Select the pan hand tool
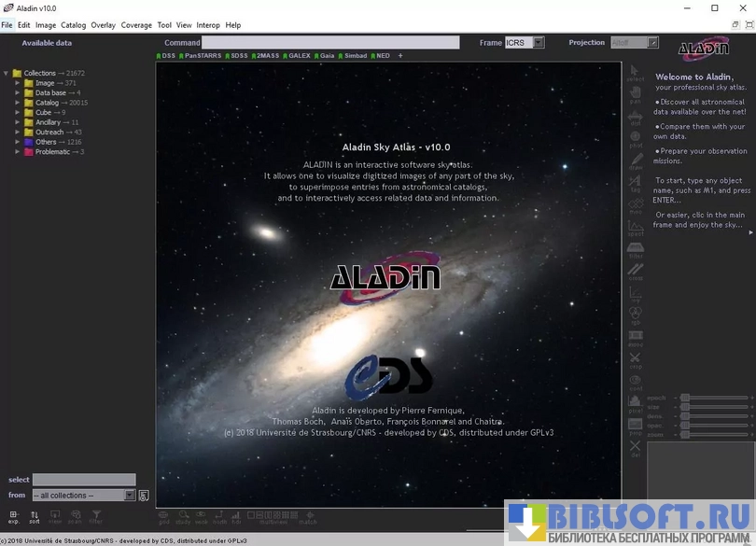 coord(636,94)
